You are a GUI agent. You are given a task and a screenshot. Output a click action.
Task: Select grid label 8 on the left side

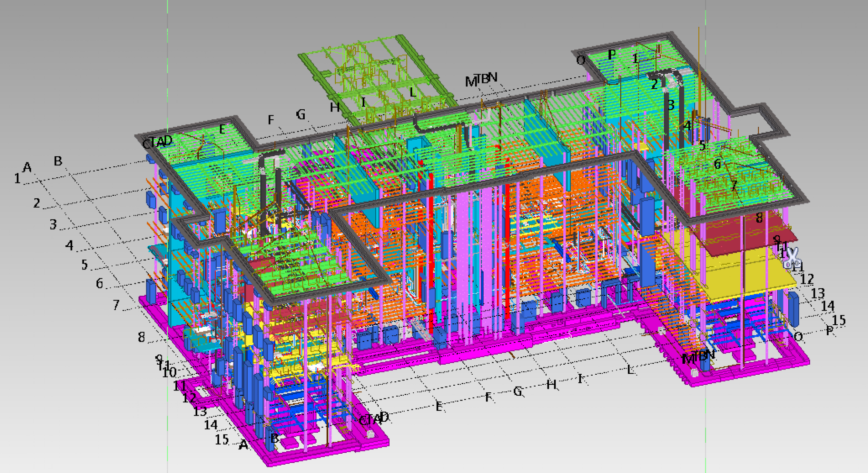coord(141,337)
